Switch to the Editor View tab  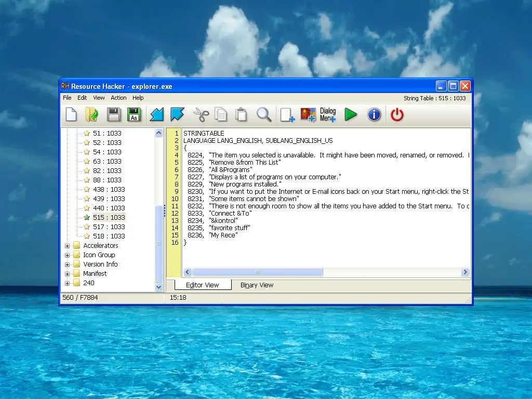(203, 285)
